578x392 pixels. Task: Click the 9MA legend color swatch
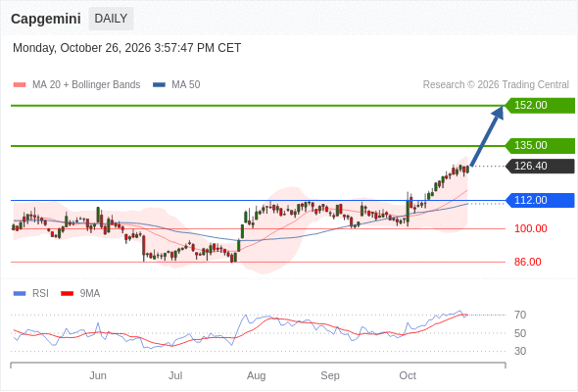67,294
